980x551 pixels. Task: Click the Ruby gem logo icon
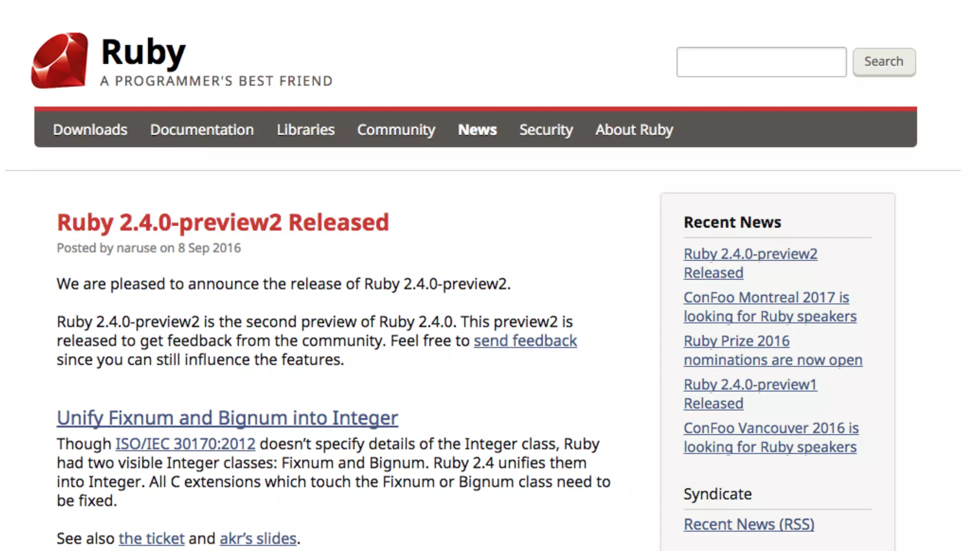(x=60, y=61)
